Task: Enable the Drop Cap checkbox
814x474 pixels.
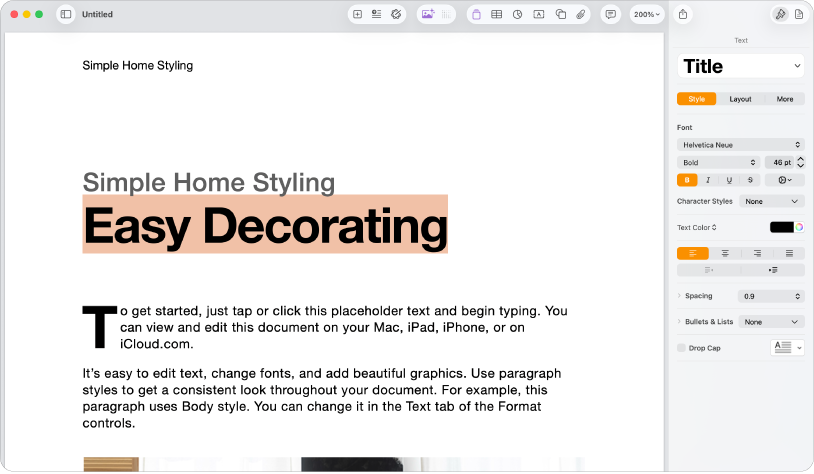Action: (682, 348)
